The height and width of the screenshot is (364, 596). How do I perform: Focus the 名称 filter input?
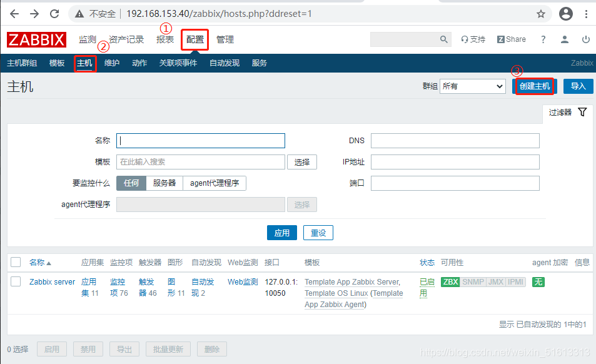(x=201, y=141)
